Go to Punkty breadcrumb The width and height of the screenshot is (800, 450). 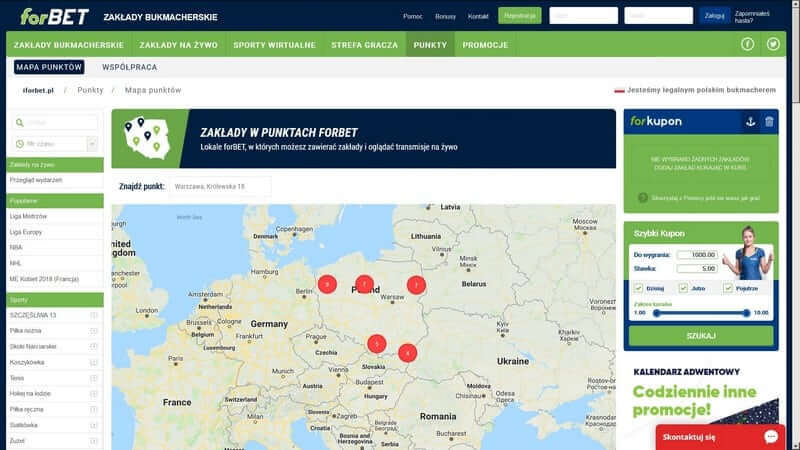pos(90,90)
